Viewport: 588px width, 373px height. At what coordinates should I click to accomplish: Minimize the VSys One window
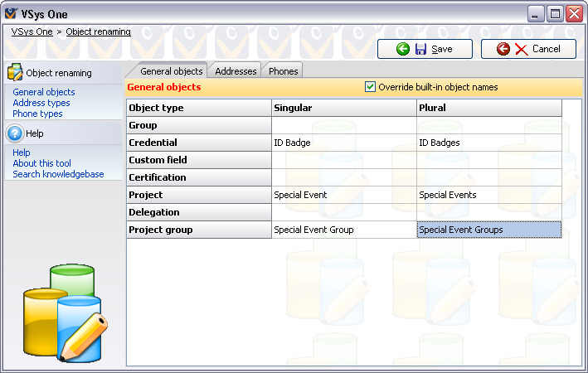(536, 14)
